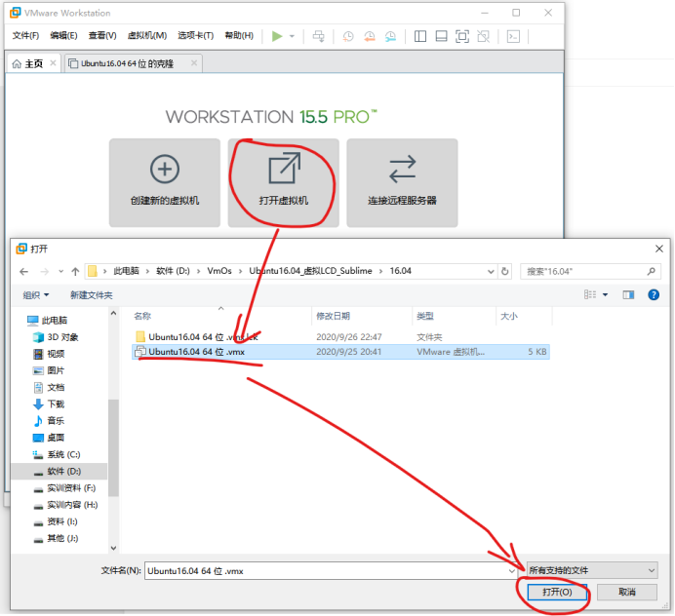Viewport: 675px width, 616px height.
Task: Sort by 修改日期 column header
Action: (362, 316)
